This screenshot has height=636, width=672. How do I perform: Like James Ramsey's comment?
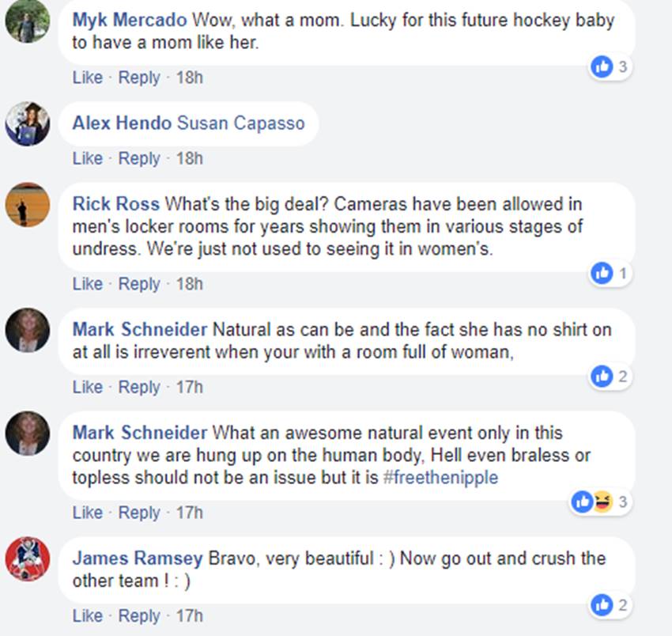tap(87, 615)
